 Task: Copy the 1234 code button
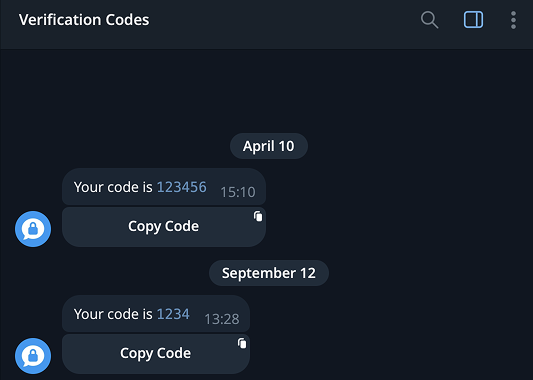[x=156, y=353]
